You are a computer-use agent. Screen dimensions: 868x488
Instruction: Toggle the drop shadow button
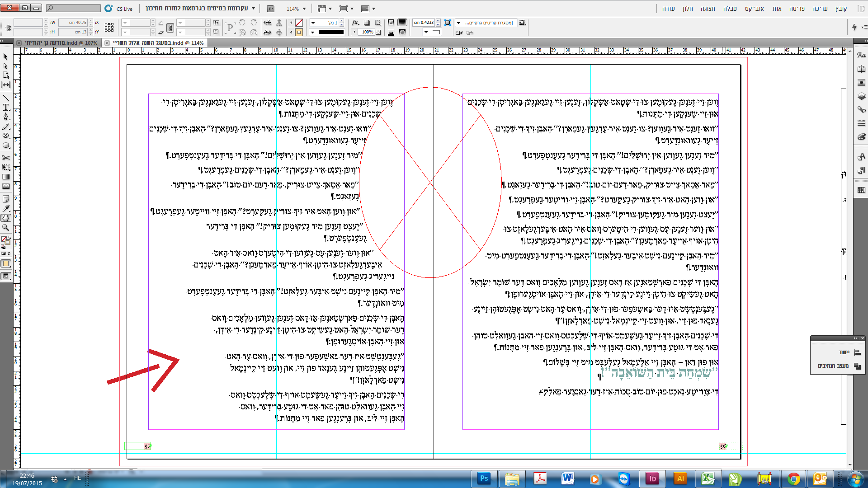click(367, 23)
